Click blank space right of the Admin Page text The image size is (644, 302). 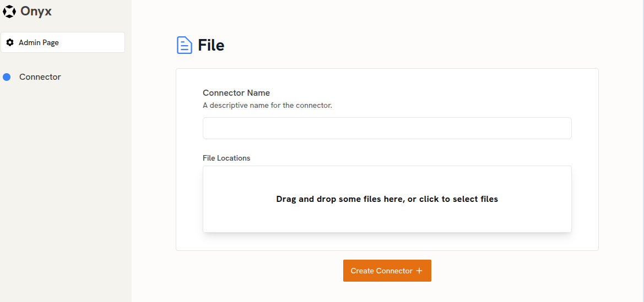coord(91,42)
